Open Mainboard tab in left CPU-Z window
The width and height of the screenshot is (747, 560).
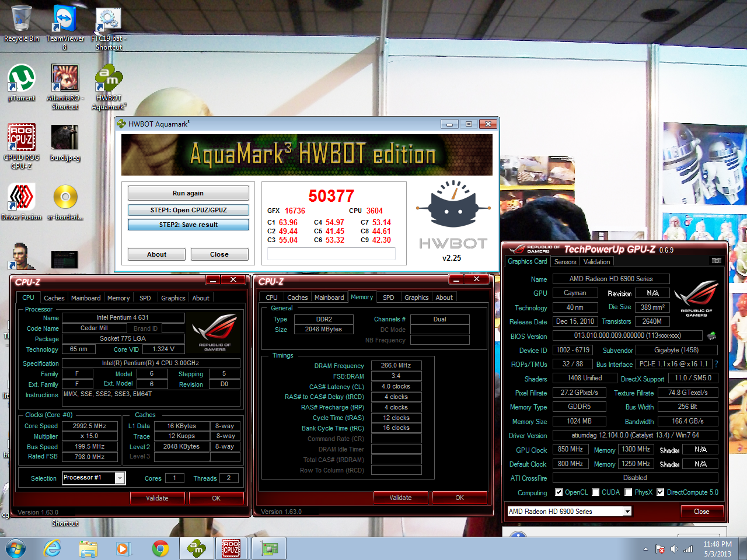pos(86,298)
